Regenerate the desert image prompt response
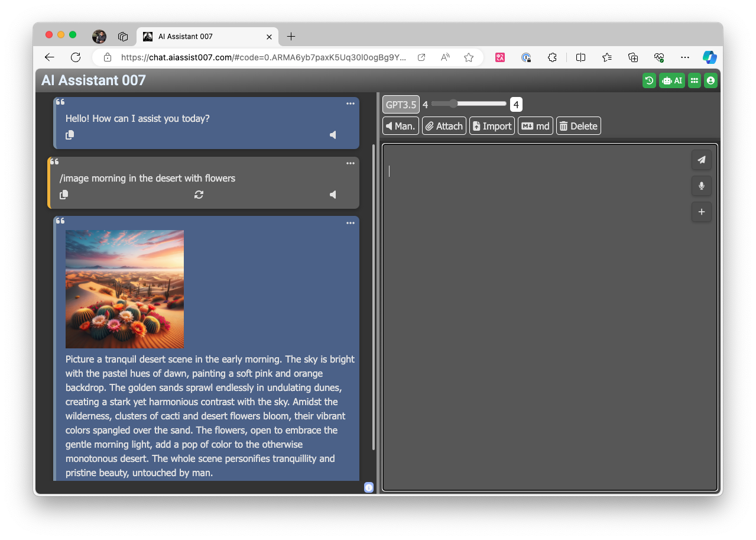 click(x=199, y=195)
